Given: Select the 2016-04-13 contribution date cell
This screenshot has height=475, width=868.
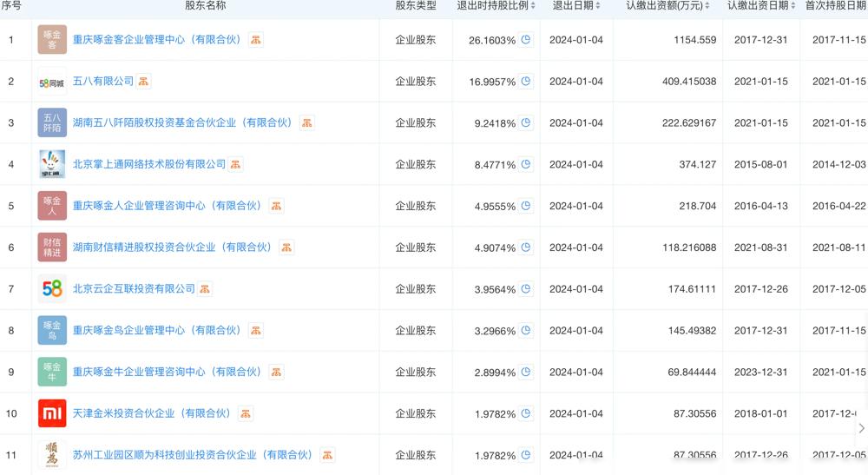Looking at the screenshot, I should pos(760,206).
